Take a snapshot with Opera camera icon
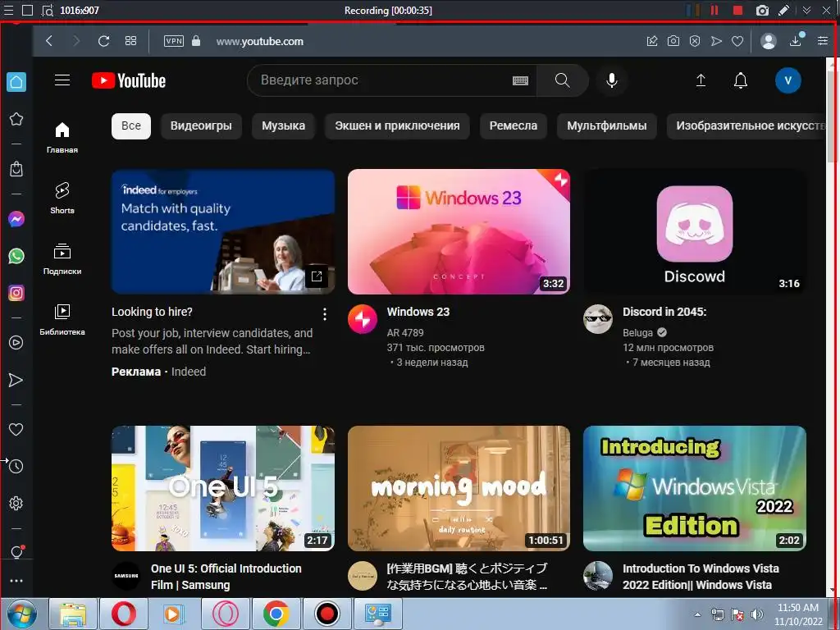The height and width of the screenshot is (630, 840). click(x=673, y=41)
